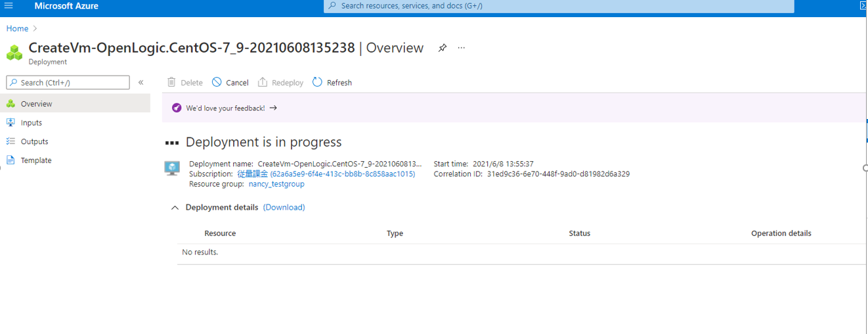Sort by Type column header
Viewport: 868px width, 334px height.
(x=395, y=233)
